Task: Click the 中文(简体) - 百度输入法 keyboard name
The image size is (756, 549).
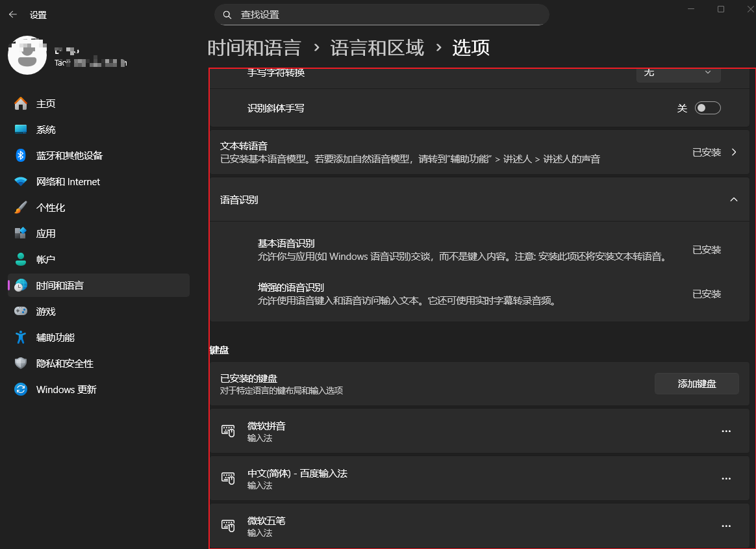Action: point(297,473)
